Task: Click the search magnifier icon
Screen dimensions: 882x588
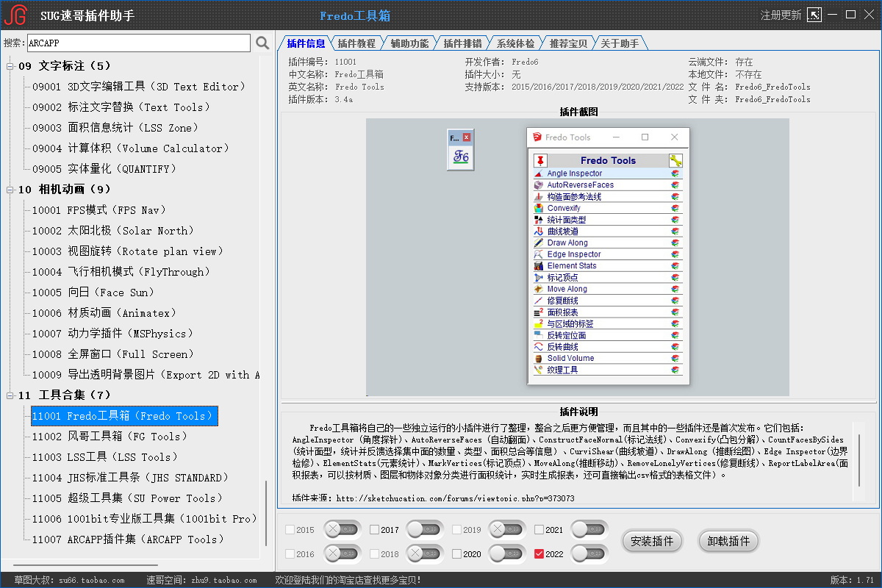Action: point(262,43)
